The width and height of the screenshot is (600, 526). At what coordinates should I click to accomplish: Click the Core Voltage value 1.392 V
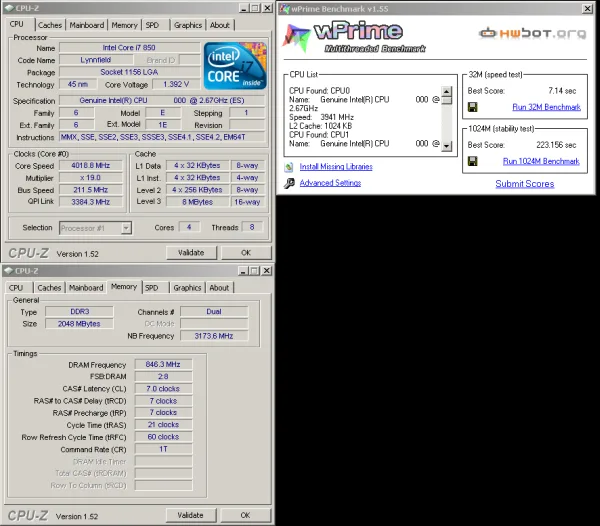[x=176, y=84]
